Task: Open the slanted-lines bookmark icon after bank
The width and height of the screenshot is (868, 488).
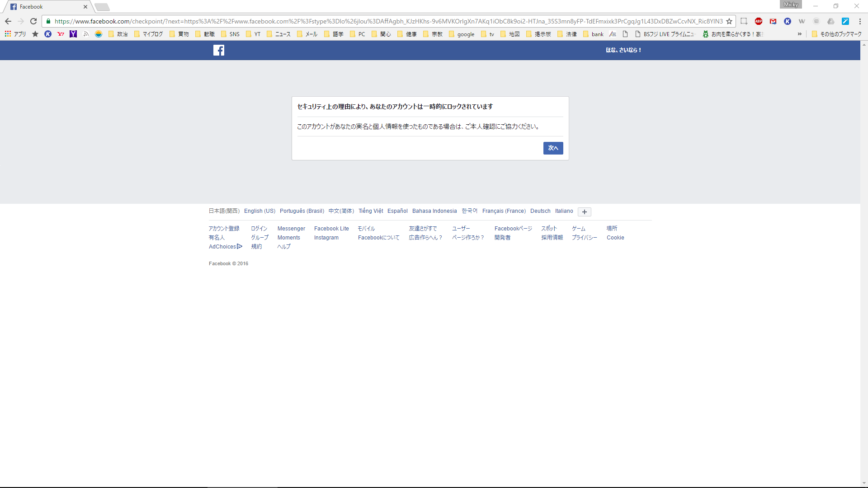Action: (613, 34)
